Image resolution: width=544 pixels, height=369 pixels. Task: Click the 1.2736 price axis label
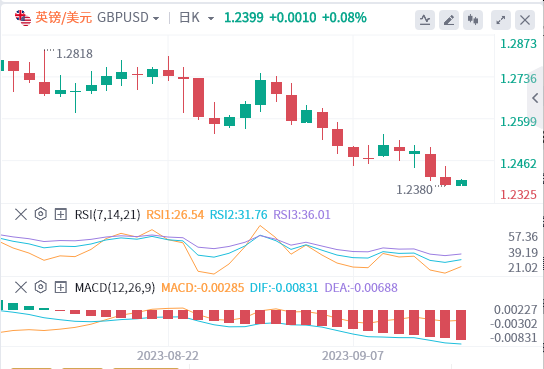(518, 79)
